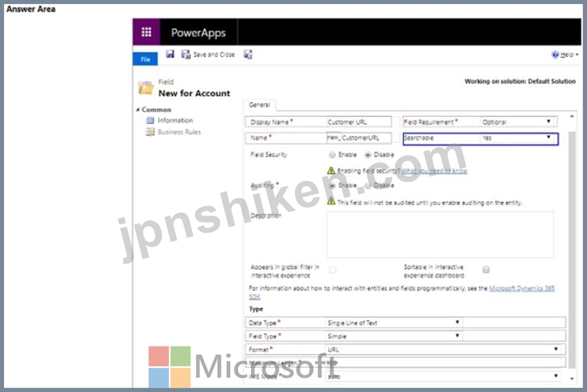Click the scrollbar up arrow
This screenshot has width=587, height=392.
tap(572, 117)
